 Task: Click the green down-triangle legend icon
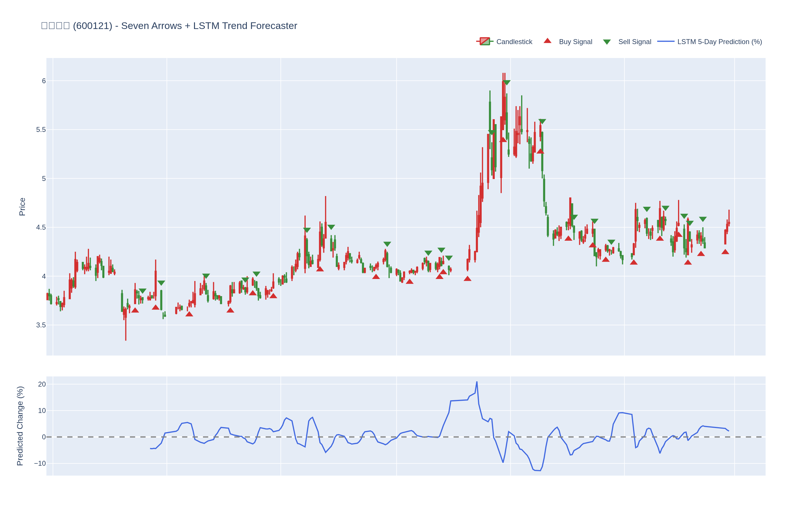point(607,42)
